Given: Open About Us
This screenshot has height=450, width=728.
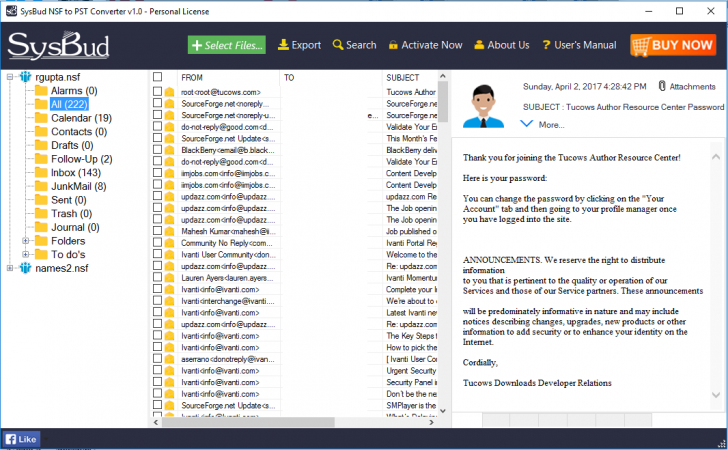Looking at the screenshot, I should pos(501,45).
